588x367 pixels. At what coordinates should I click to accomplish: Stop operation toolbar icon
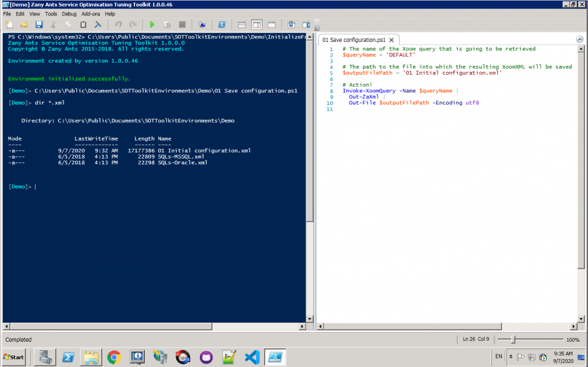click(x=182, y=25)
